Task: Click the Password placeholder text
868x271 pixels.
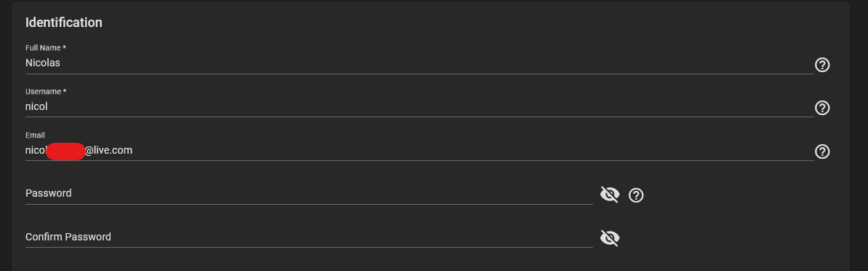Action: pos(48,193)
